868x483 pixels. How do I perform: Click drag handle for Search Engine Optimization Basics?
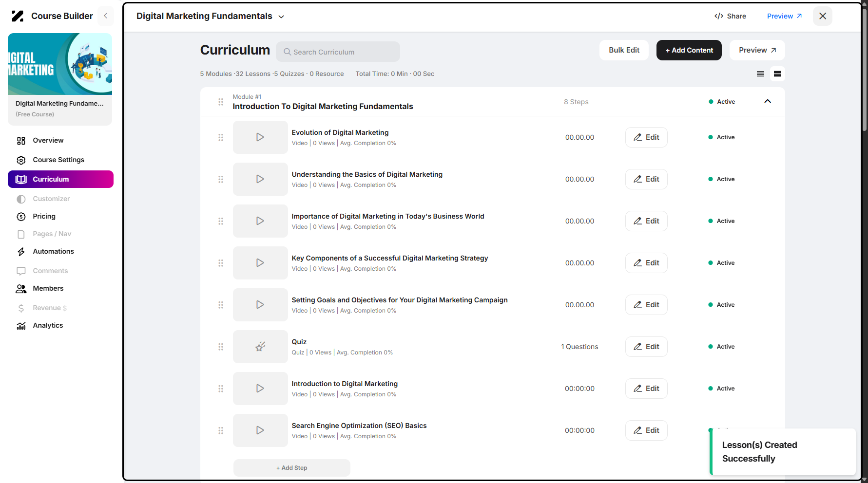(221, 430)
